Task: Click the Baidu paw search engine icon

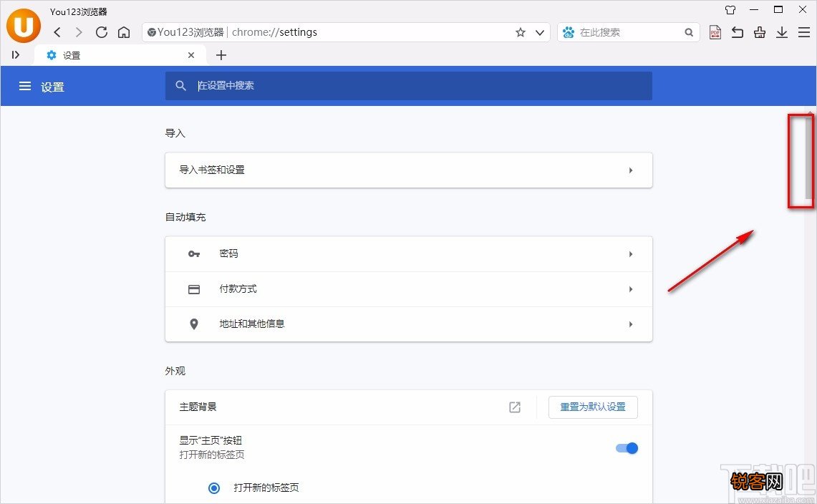Action: (569, 32)
